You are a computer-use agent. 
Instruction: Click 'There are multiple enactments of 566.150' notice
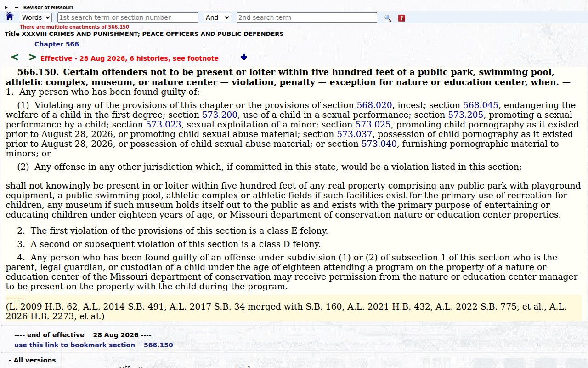click(x=74, y=27)
